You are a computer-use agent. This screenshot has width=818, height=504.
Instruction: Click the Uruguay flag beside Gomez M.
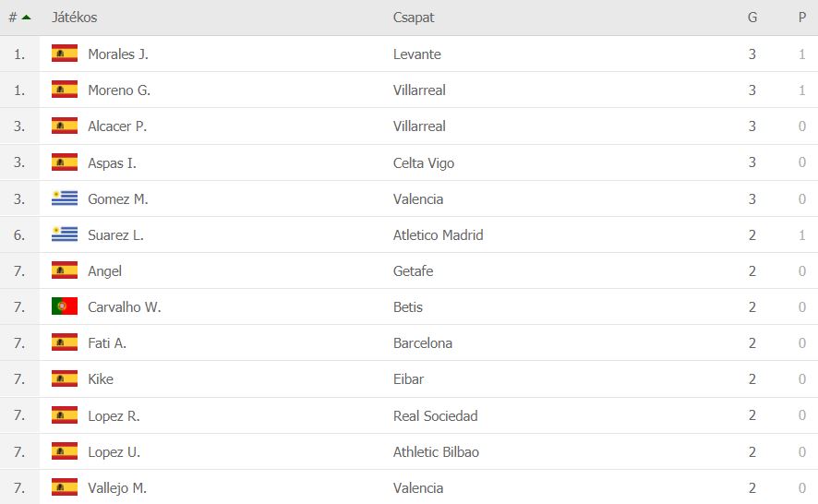65,198
